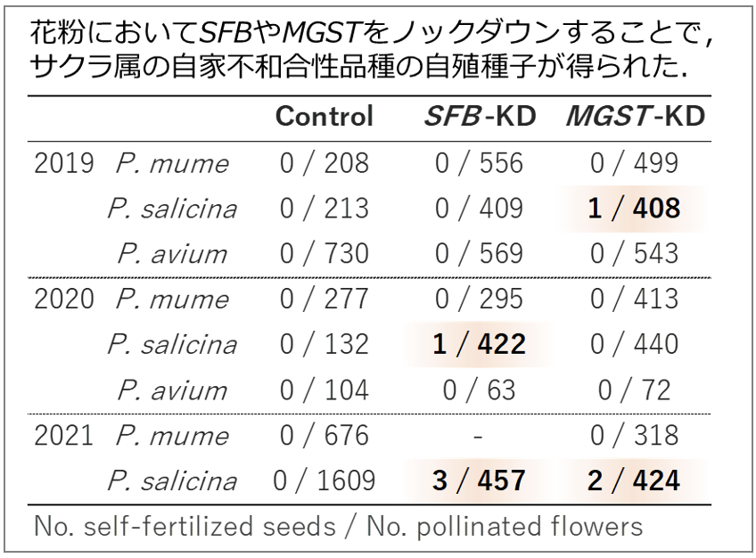Click the 0 / 1609 control value

[x=324, y=480]
